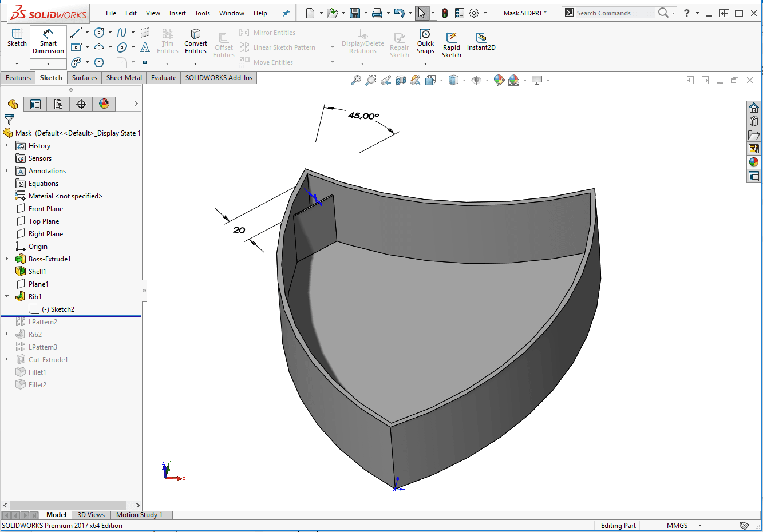The image size is (763, 532).
Task: Toggle Rapid Sketch mode
Action: click(451, 43)
